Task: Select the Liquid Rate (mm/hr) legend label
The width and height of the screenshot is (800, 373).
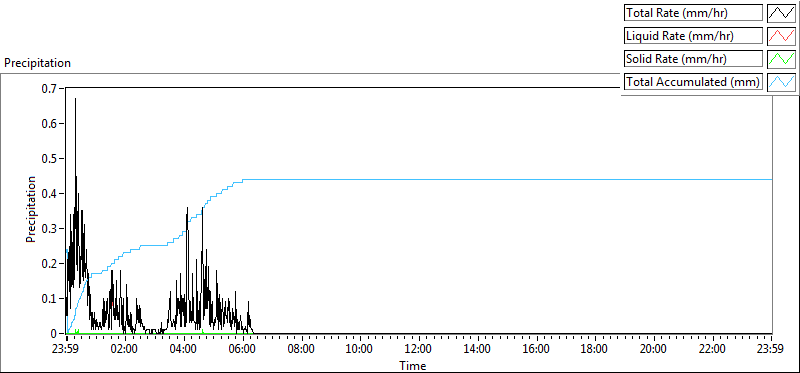Action: tap(693, 36)
